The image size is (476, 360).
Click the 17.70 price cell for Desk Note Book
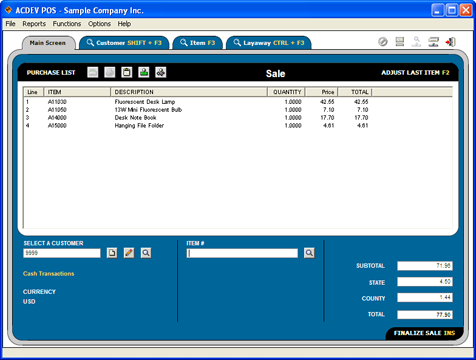[x=327, y=118]
